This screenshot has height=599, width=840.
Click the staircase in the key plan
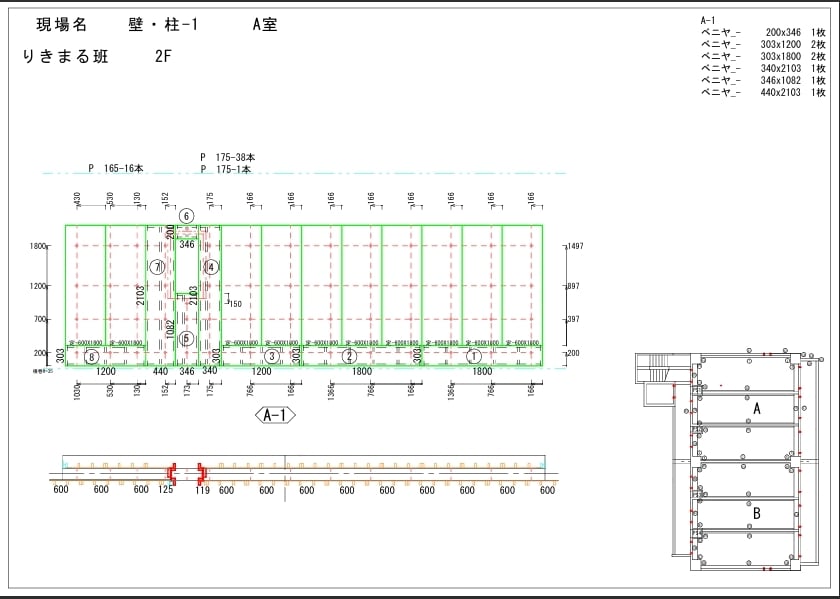(663, 368)
